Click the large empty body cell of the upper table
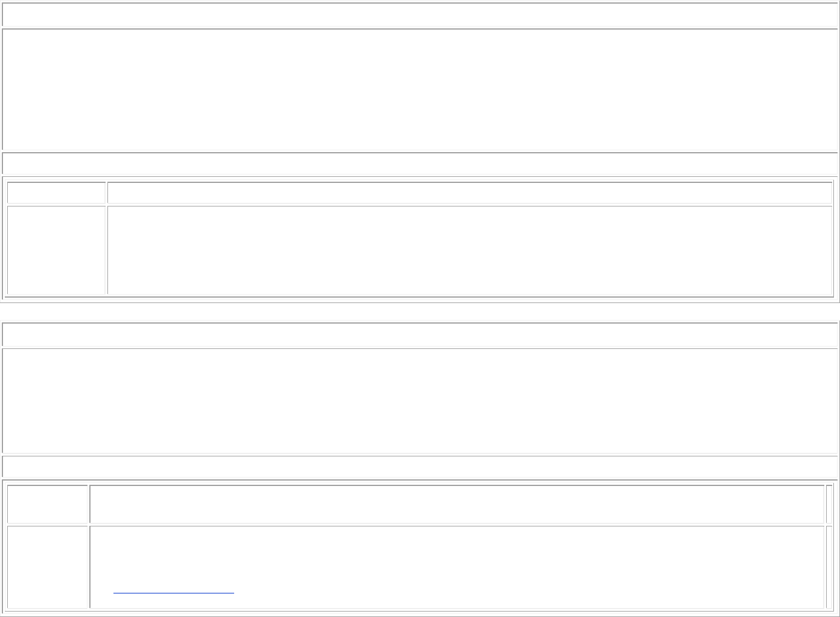This screenshot has height=617, width=840. pyautogui.click(x=419, y=89)
